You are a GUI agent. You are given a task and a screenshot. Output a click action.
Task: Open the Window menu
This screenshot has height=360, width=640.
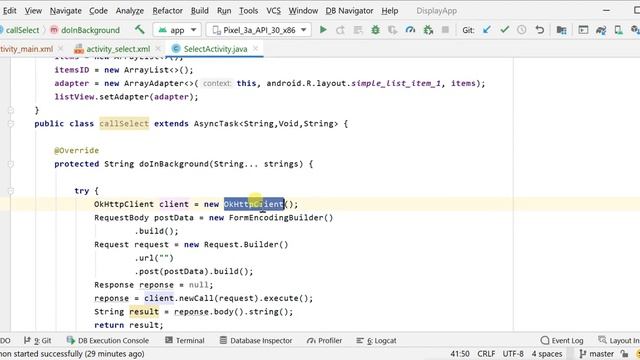[303, 11]
